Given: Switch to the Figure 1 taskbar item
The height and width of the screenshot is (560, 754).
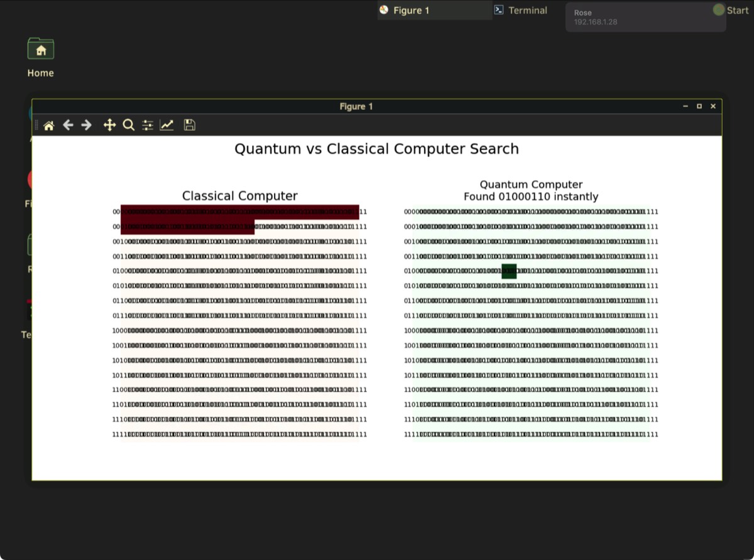Looking at the screenshot, I should pos(434,10).
